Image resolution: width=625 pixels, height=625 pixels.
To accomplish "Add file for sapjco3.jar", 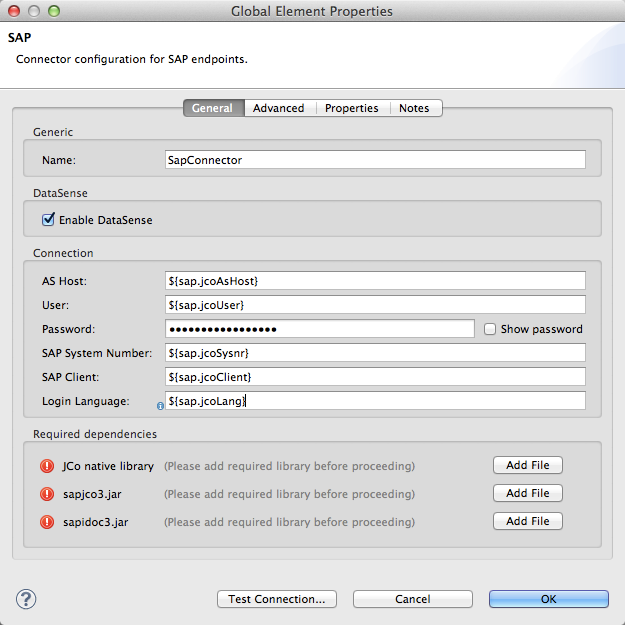I will point(527,493).
